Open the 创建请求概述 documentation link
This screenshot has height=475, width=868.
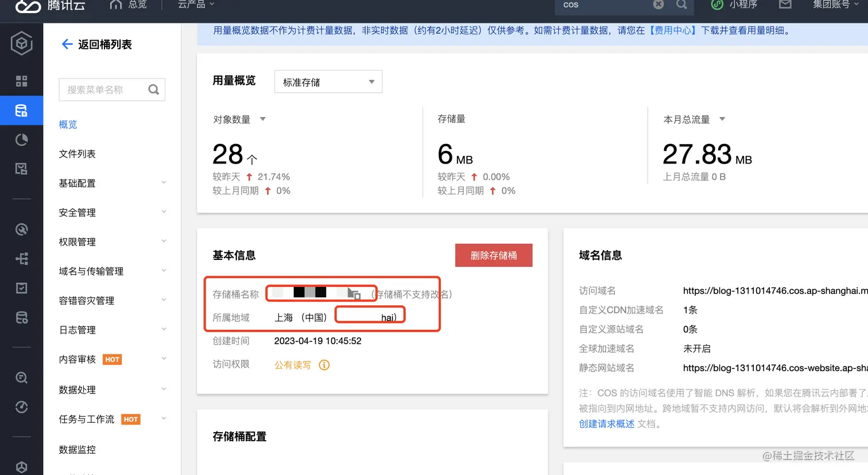pos(607,423)
